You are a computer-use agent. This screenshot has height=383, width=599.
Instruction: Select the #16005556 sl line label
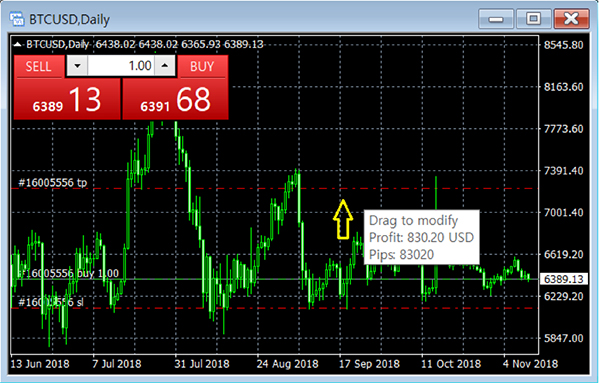pyautogui.click(x=51, y=302)
